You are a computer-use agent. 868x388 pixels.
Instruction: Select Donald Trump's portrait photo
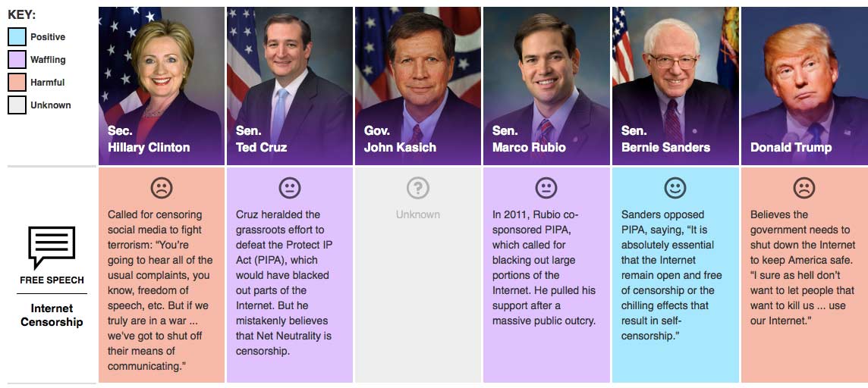point(804,76)
